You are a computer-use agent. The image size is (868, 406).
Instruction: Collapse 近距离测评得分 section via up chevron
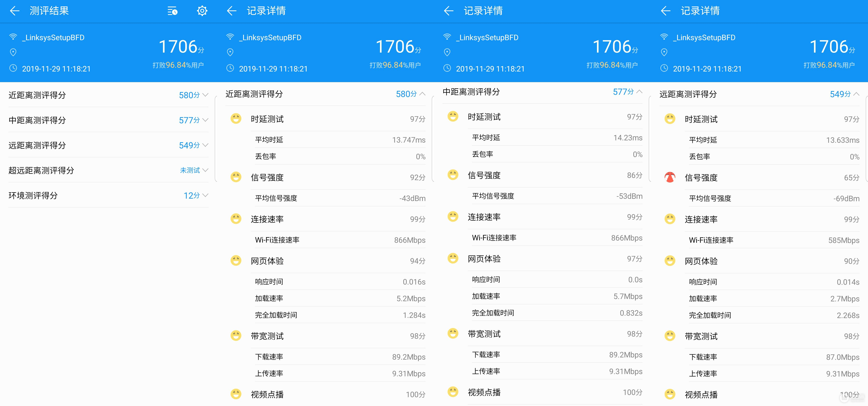coord(422,94)
